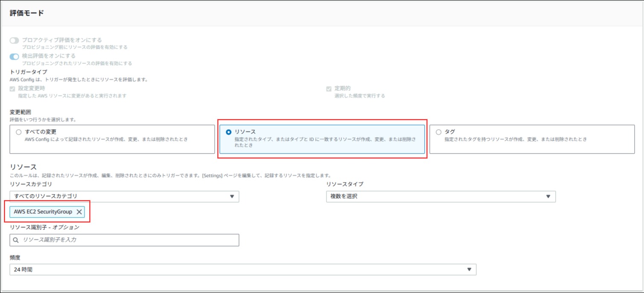Click the すべての変更 option card description
Screen dimensions: 644x293
pyautogui.click(x=106, y=139)
